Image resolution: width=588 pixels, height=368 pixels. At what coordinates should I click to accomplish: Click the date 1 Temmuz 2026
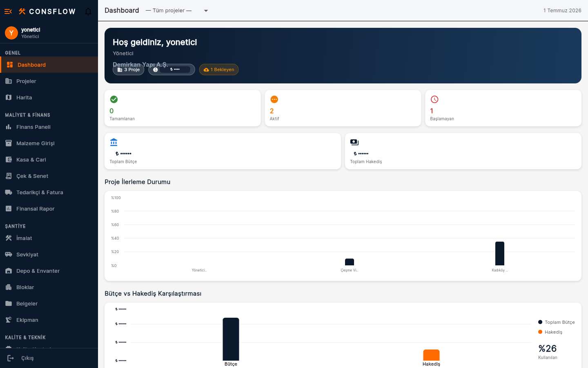coord(562,11)
